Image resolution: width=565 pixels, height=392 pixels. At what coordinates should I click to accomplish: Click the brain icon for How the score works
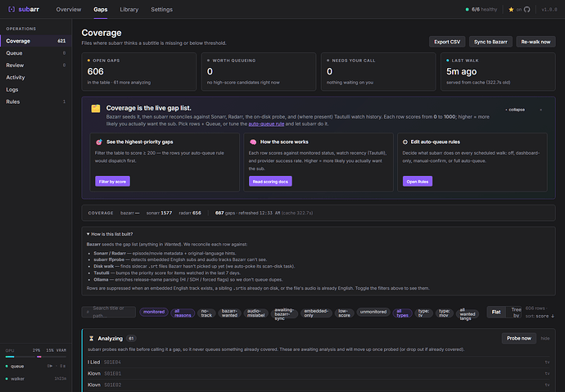[x=253, y=142]
